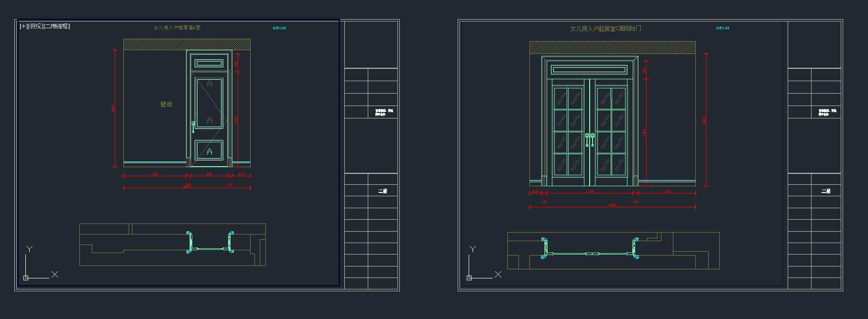Select the 1729 width dimension under double door
The height and width of the screenshot is (319, 868).
click(x=590, y=191)
